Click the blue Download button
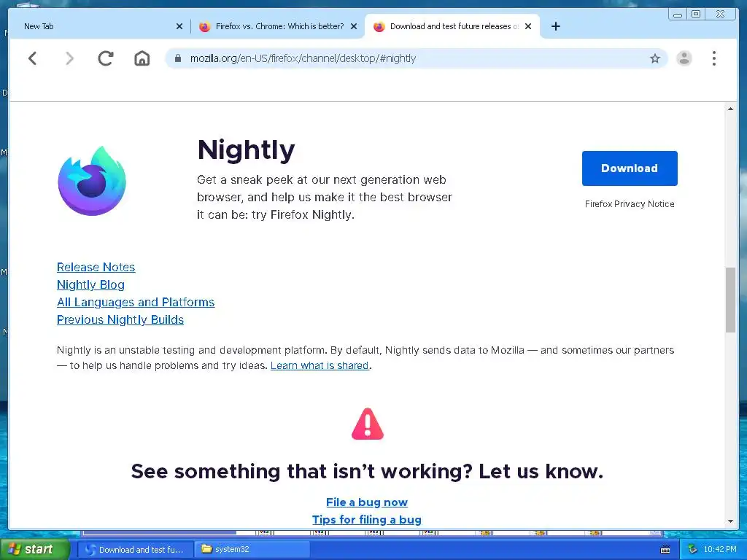Image resolution: width=747 pixels, height=560 pixels. pyautogui.click(x=630, y=168)
